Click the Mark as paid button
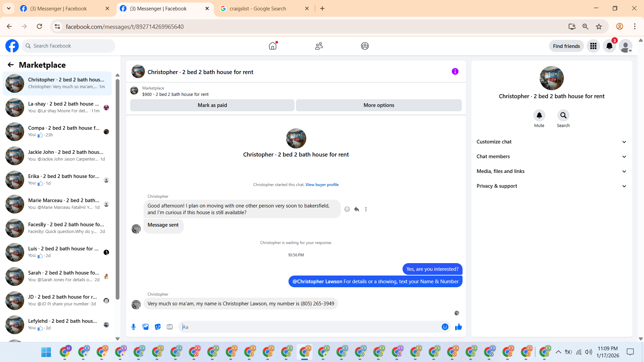 tap(212, 105)
